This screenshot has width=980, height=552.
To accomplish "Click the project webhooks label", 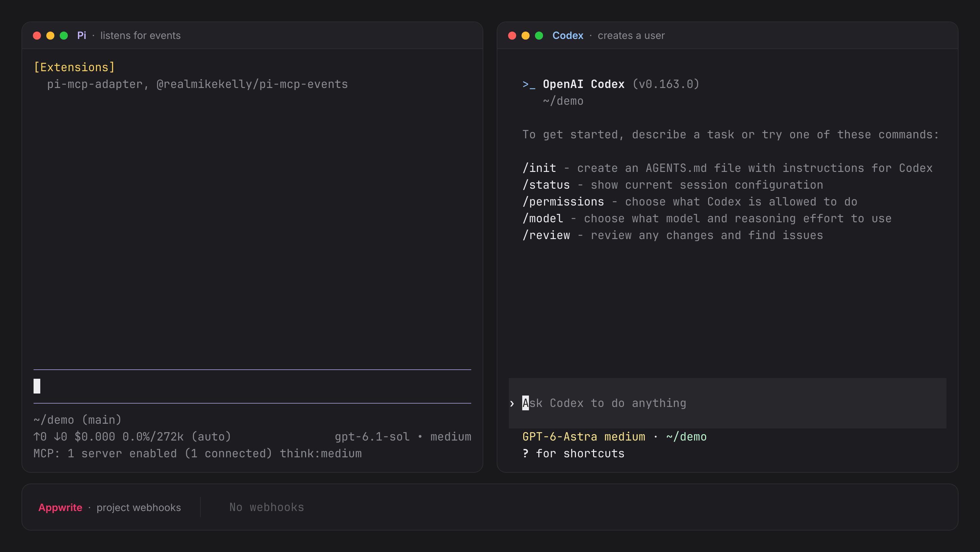I will coord(139,507).
